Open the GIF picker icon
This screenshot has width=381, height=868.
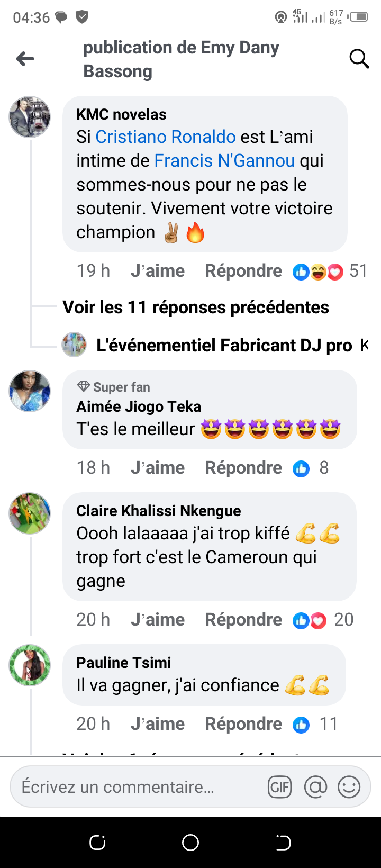(x=279, y=787)
